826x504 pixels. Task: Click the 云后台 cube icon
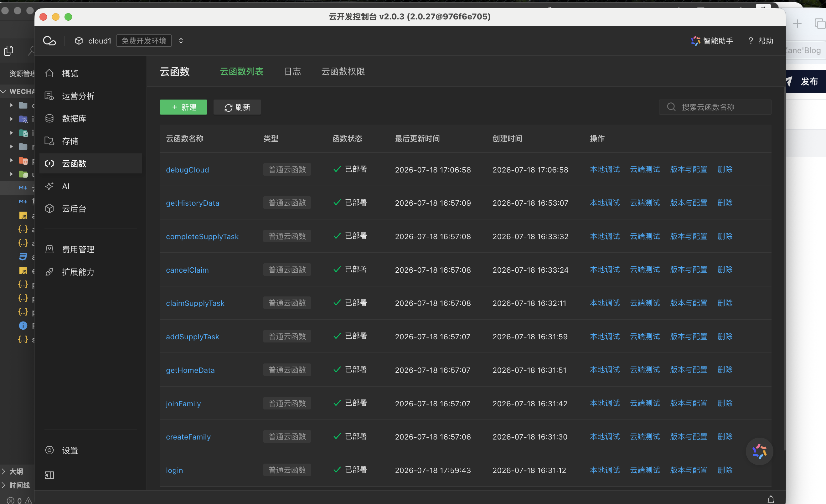(x=49, y=209)
